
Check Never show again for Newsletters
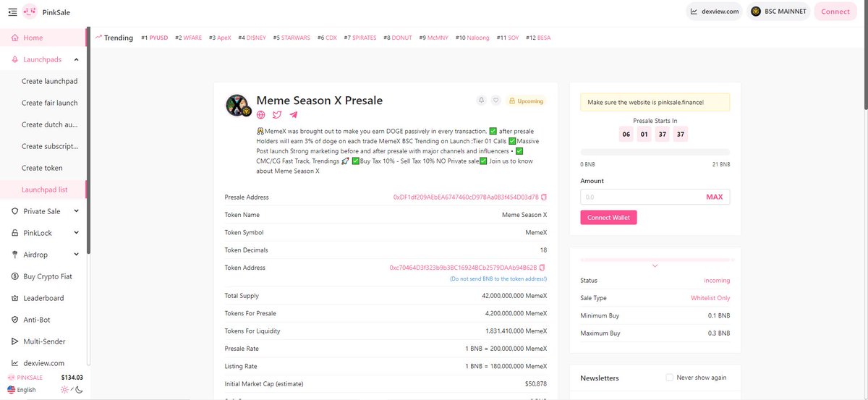[x=669, y=378]
